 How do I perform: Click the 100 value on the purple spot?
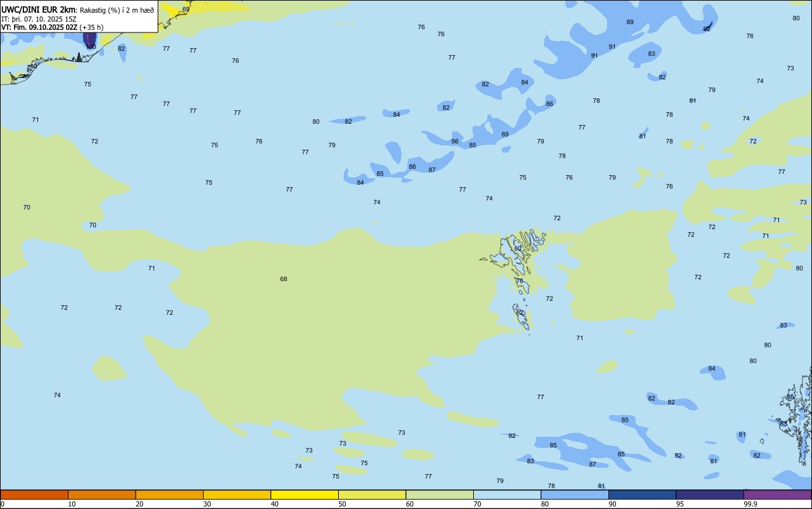(91, 46)
